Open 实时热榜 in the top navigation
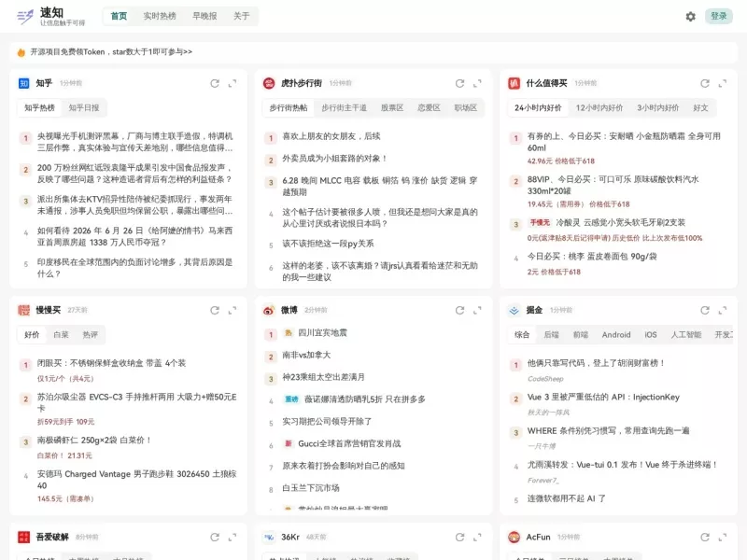The width and height of the screenshot is (747, 560). click(160, 16)
